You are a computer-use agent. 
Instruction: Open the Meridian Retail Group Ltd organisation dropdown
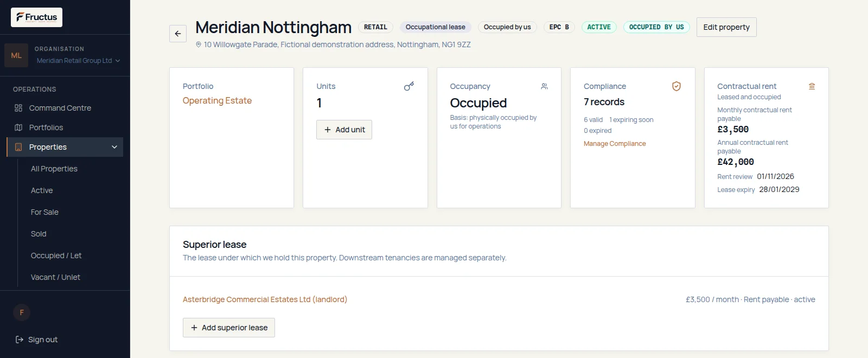click(78, 61)
